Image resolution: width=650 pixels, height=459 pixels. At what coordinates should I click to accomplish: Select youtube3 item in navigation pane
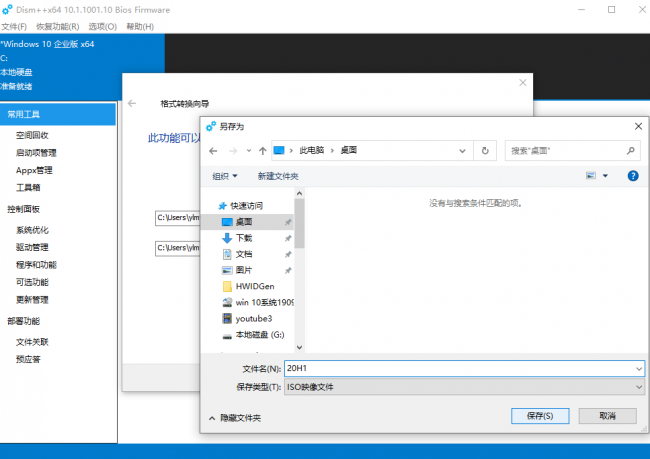247,319
